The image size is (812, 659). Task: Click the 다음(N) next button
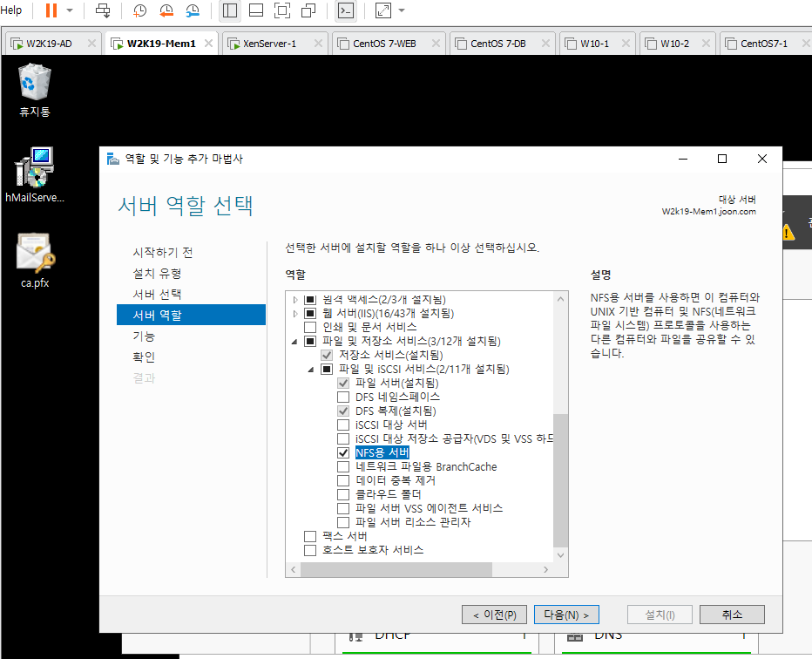[566, 615]
